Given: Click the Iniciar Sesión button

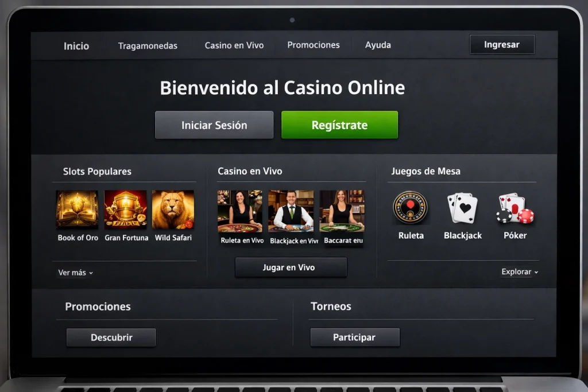Looking at the screenshot, I should click(x=214, y=125).
